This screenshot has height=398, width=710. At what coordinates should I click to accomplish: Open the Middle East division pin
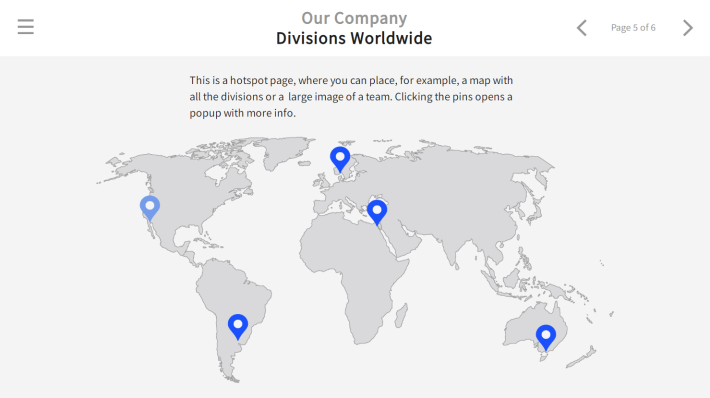[377, 212]
